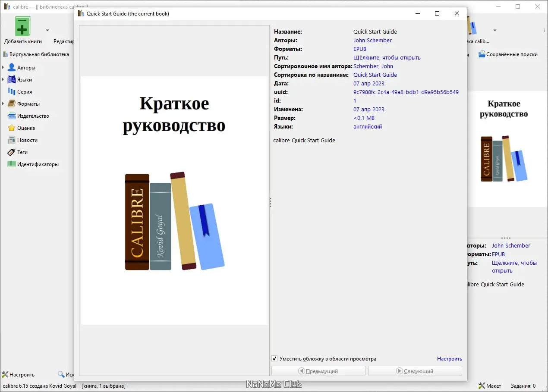This screenshot has width=548, height=392.
Task: Click the Authors person icon in sidebar
Action: [11, 68]
